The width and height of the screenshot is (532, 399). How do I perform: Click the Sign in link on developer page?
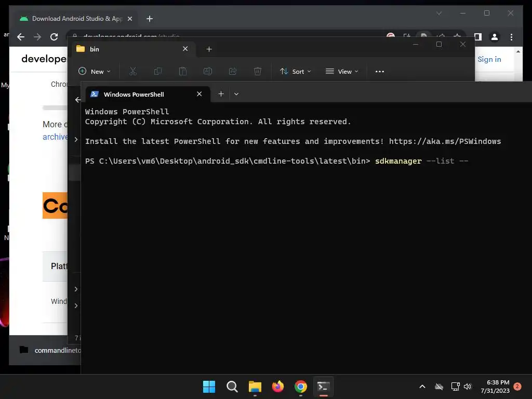tap(489, 59)
